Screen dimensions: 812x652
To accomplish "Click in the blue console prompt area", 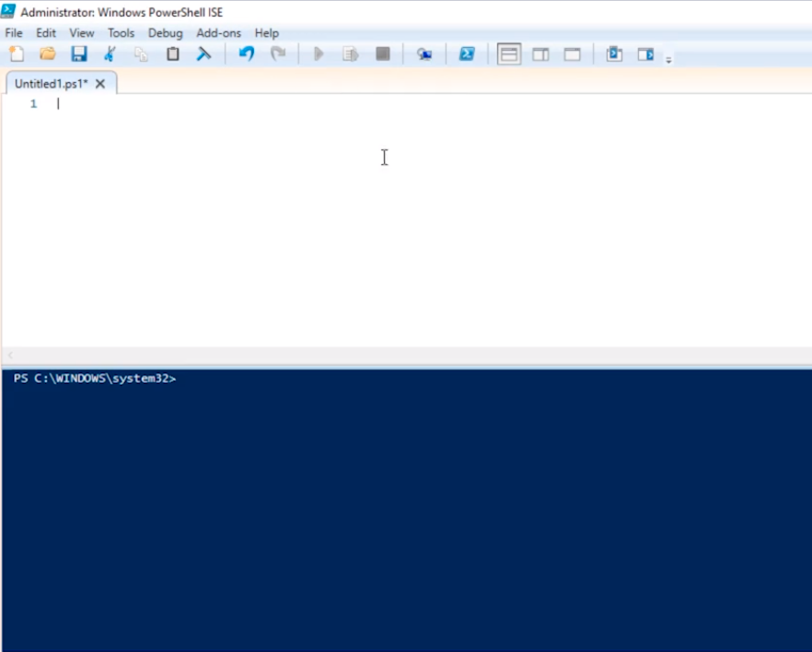I will (x=405, y=506).
